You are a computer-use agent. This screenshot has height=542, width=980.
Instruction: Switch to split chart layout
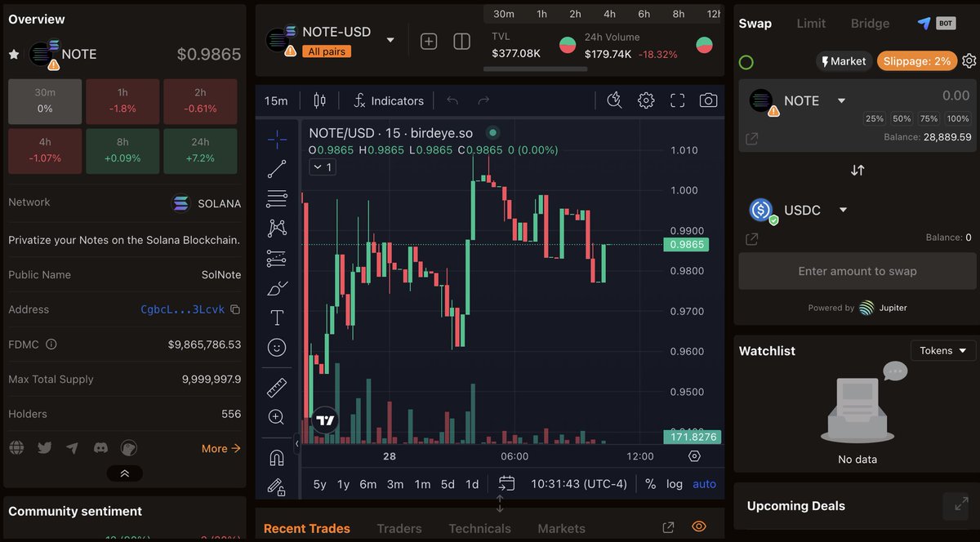[461, 42]
